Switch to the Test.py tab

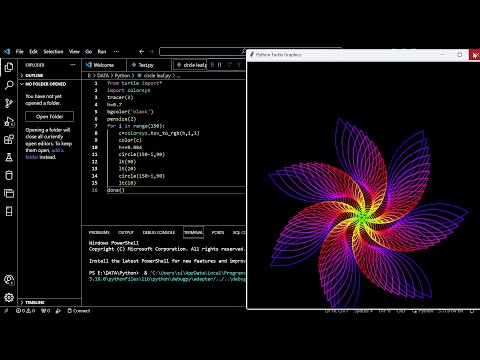point(149,65)
